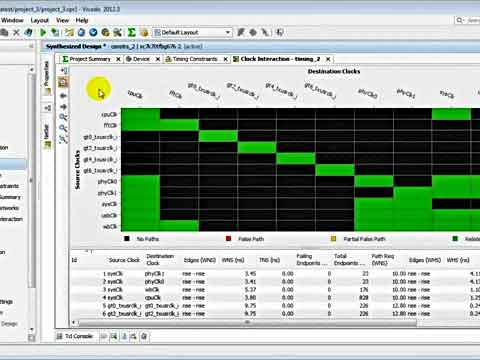Open the Window menu
480x360 pixels.
[12, 20]
